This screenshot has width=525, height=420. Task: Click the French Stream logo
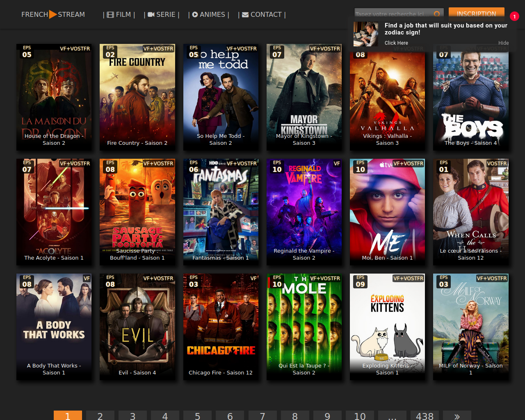tap(53, 14)
